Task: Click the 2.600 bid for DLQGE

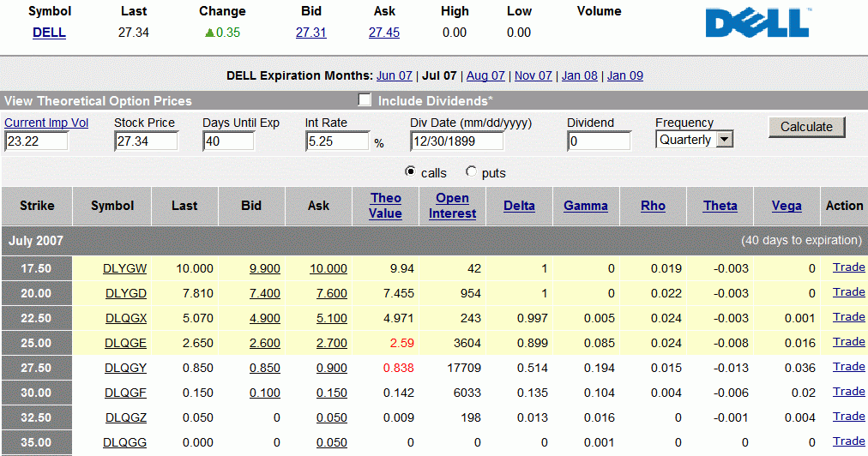Action: (265, 343)
